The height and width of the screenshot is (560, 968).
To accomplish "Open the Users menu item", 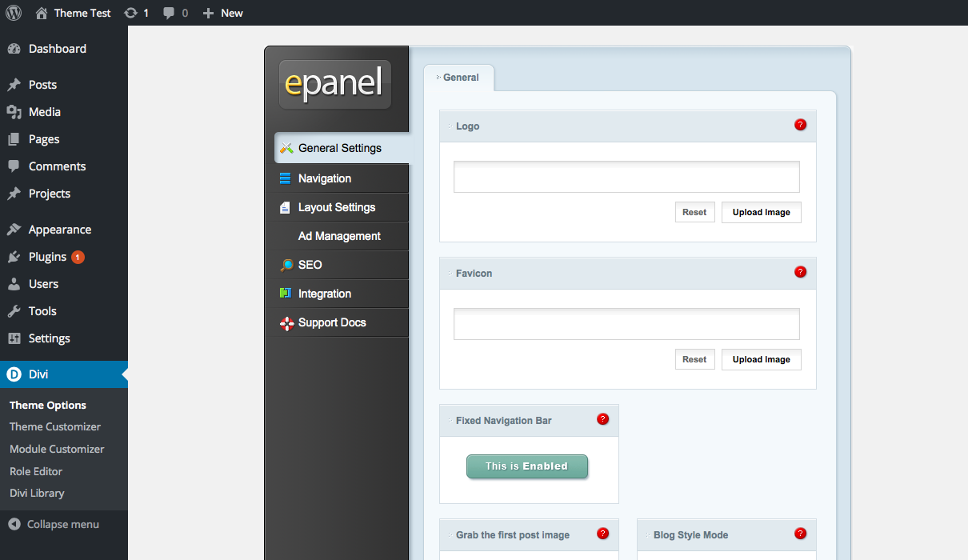I will tap(64, 284).
